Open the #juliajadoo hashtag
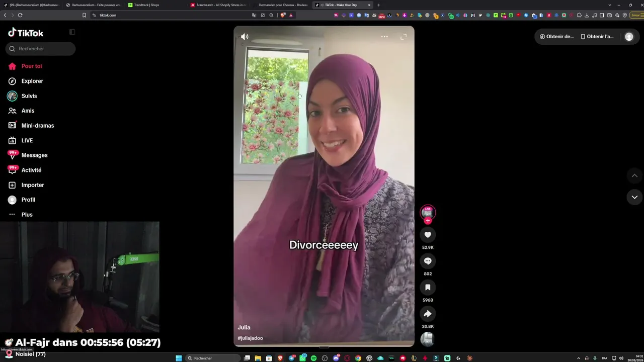The height and width of the screenshot is (362, 644). coord(250,338)
